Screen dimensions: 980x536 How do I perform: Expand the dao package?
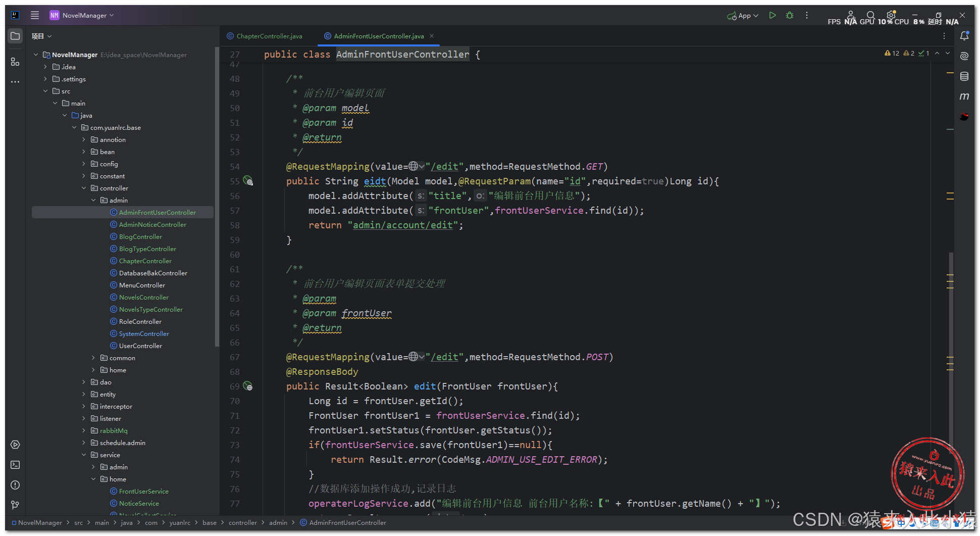pos(84,382)
